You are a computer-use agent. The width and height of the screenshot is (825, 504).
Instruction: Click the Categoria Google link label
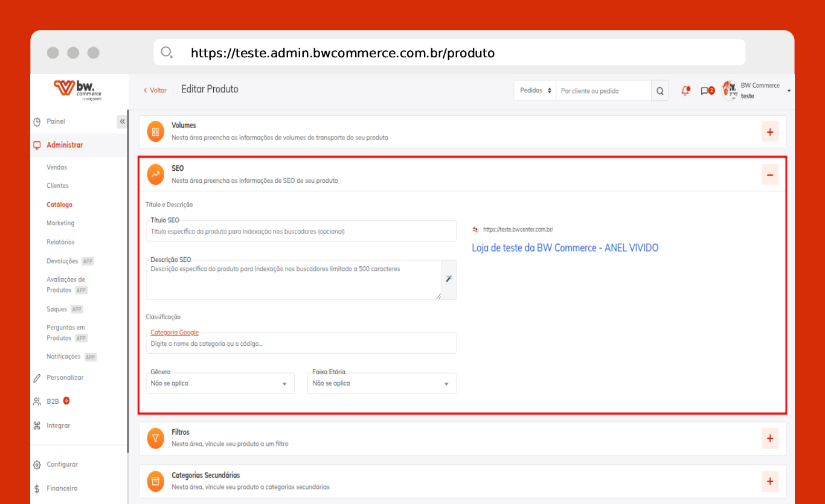click(x=175, y=333)
